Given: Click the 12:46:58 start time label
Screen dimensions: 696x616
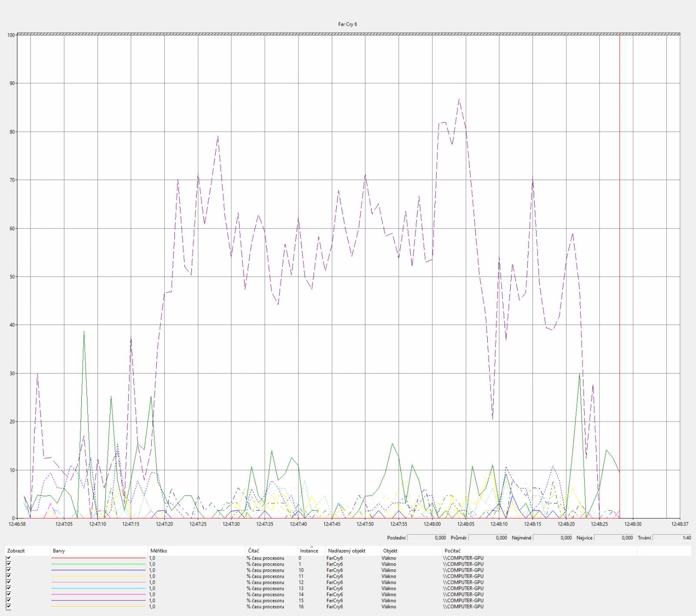Looking at the screenshot, I should (x=17, y=524).
